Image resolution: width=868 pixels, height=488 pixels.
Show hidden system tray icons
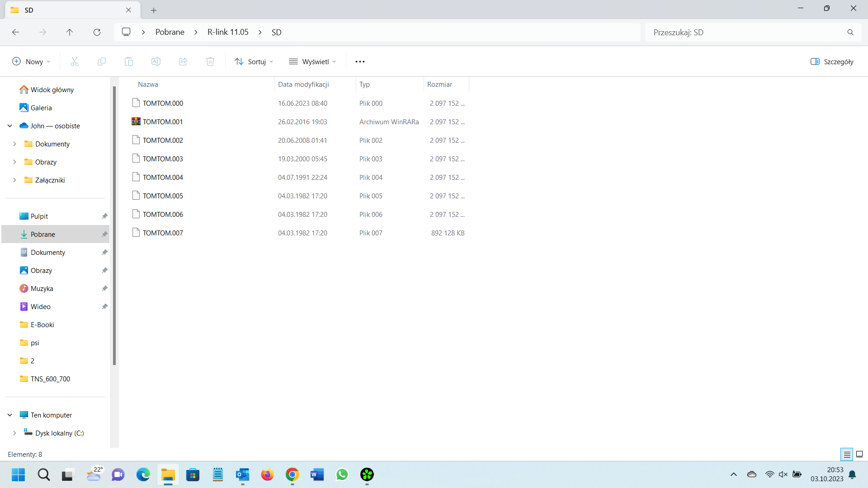734,474
